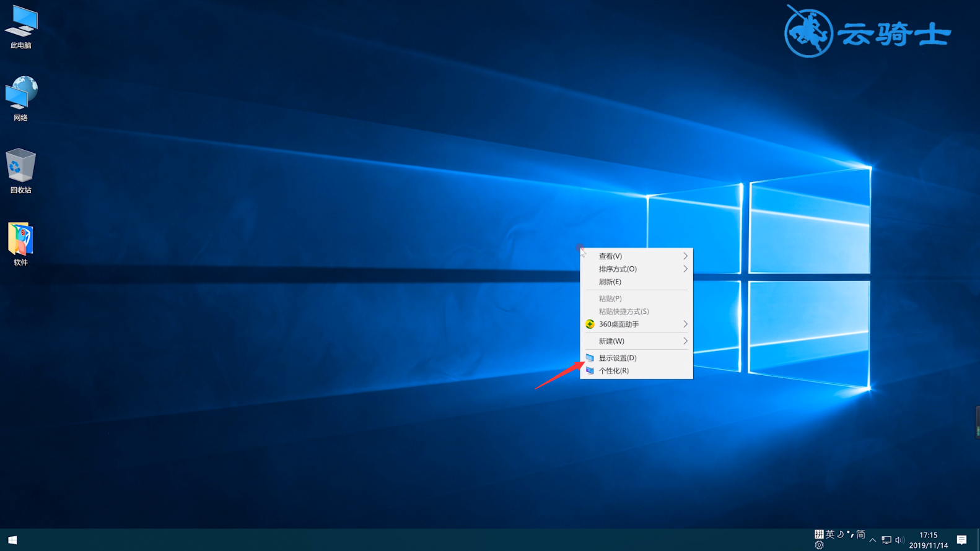
Task: Expand arrow beside 360桌面助手
Action: pos(685,324)
